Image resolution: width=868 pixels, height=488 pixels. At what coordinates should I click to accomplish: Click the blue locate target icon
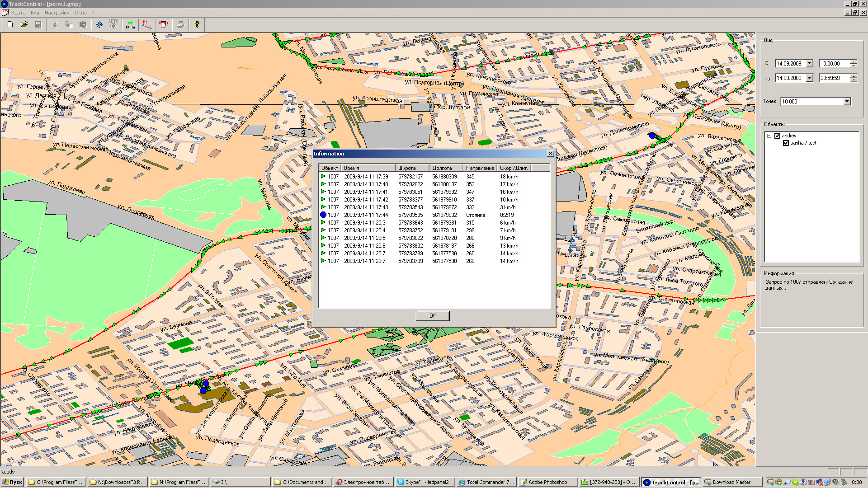point(99,24)
